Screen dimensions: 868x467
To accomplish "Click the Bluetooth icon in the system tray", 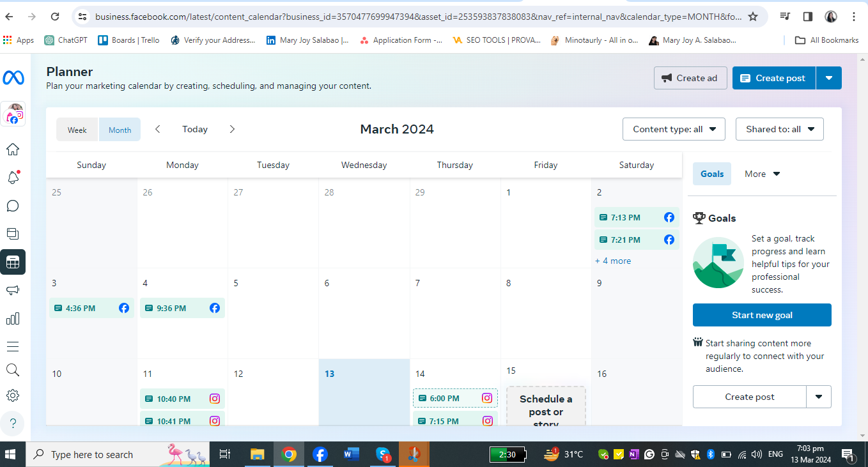I will (x=709, y=454).
